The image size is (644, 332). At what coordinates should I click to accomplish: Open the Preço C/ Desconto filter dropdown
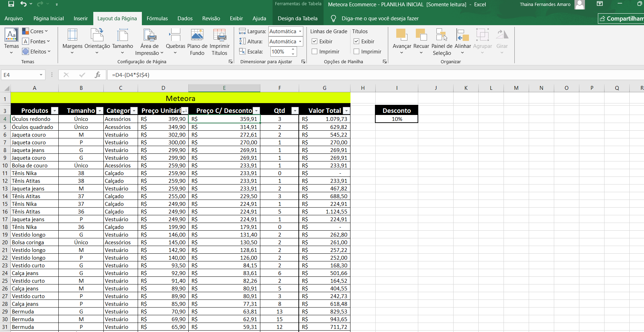256,111
